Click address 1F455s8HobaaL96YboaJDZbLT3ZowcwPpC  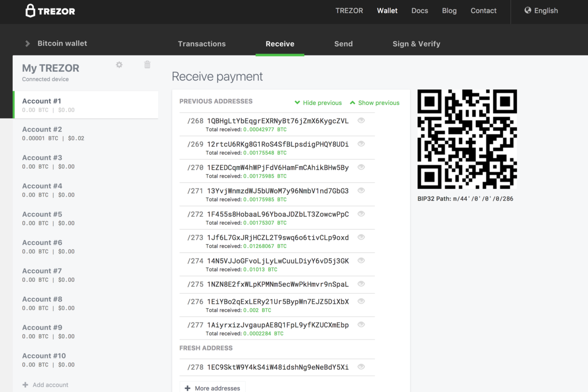(278, 214)
